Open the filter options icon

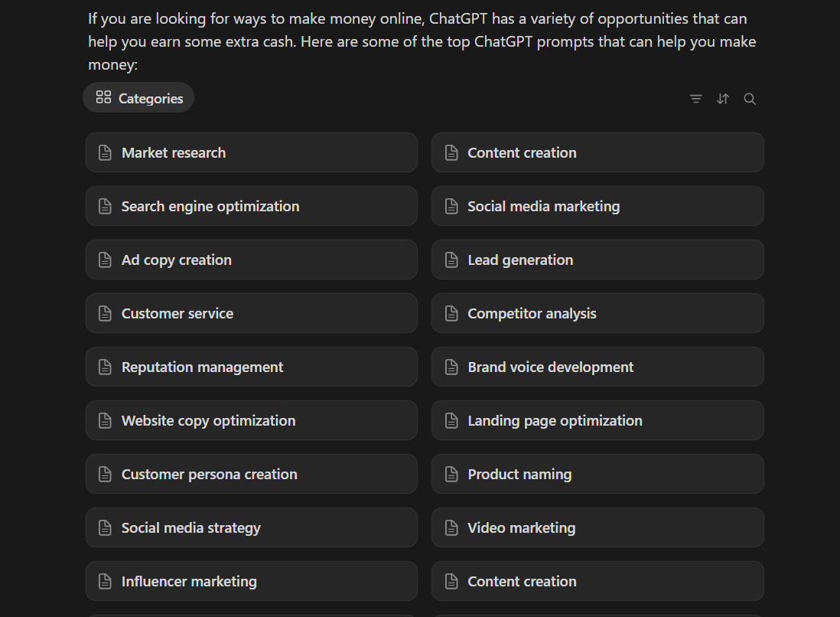[x=696, y=99]
